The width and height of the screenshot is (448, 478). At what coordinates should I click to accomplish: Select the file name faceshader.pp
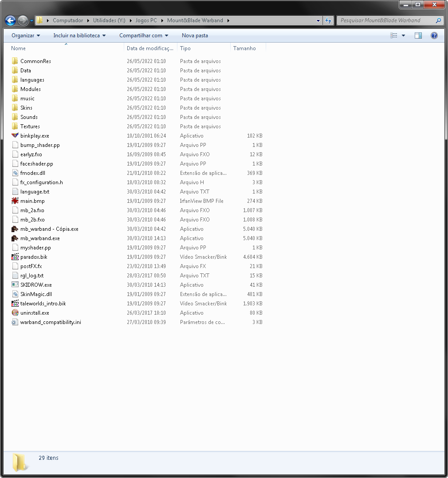(x=36, y=164)
